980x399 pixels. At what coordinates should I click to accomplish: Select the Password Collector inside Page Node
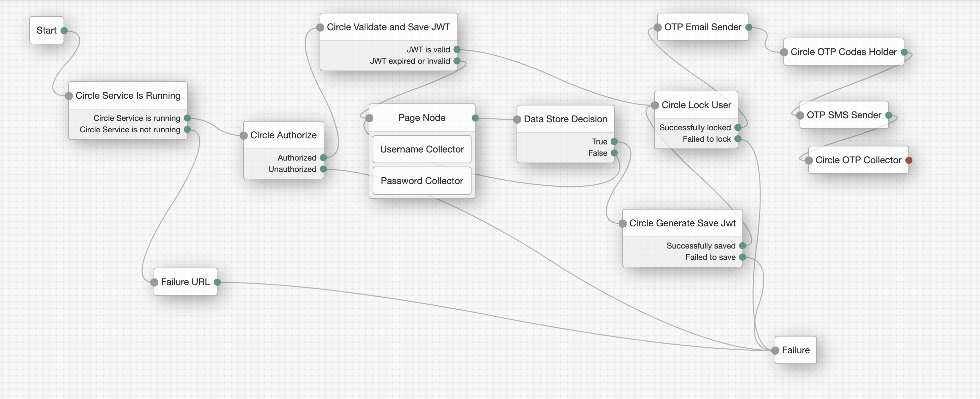click(x=421, y=181)
